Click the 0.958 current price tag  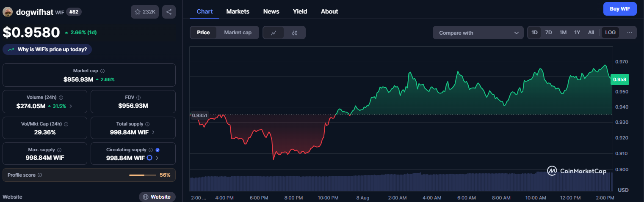pos(620,79)
